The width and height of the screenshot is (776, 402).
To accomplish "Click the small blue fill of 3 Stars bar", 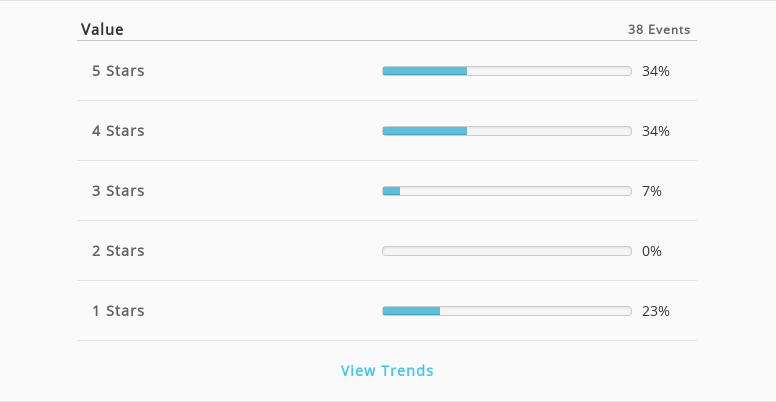I will tap(391, 191).
